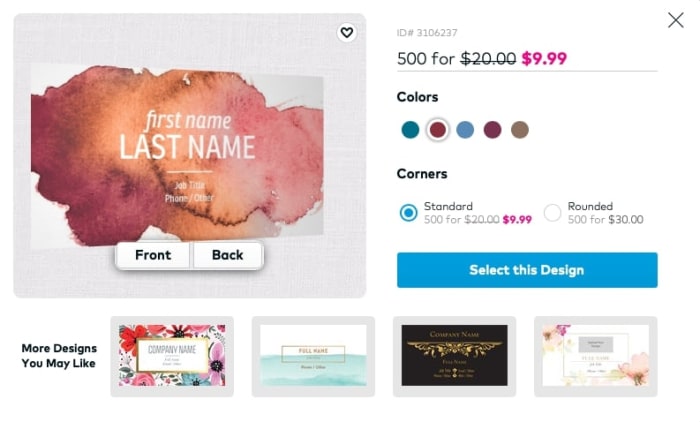Screen dimensions: 700x422
Task: Choose the blue color swatch
Action: tap(465, 129)
